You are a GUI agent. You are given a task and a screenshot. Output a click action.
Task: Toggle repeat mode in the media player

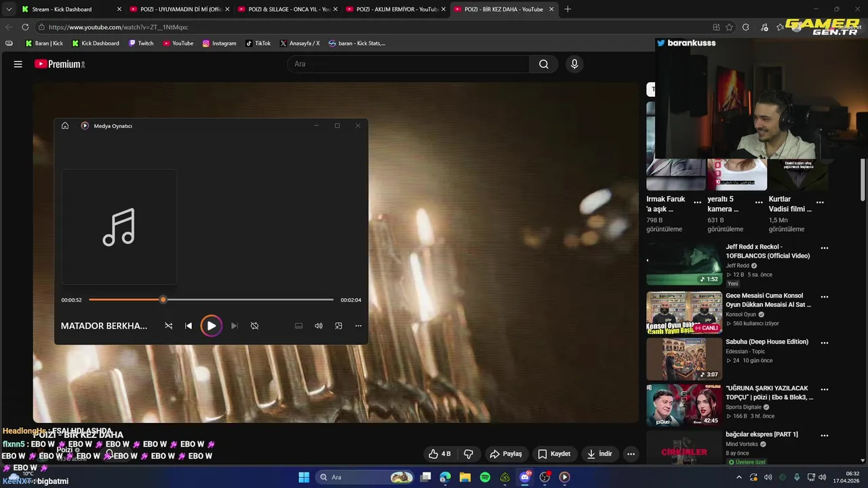[x=254, y=326]
